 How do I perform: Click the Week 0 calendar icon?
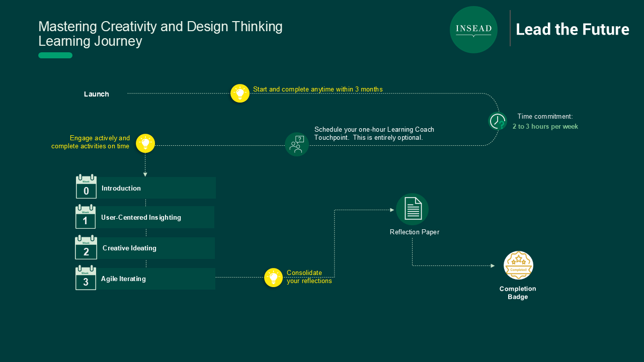point(86,187)
